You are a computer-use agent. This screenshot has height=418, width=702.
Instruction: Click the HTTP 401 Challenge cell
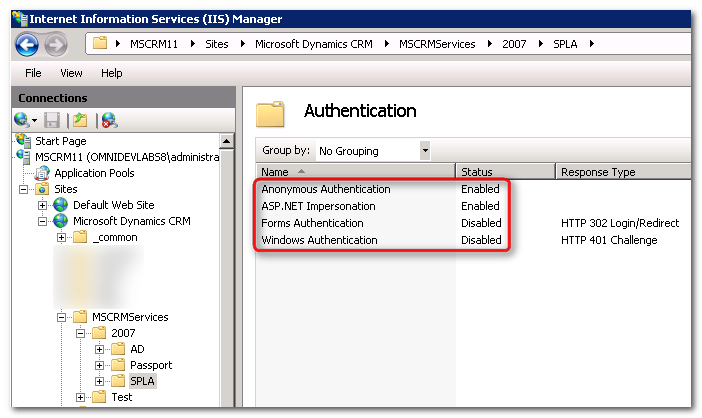click(609, 240)
